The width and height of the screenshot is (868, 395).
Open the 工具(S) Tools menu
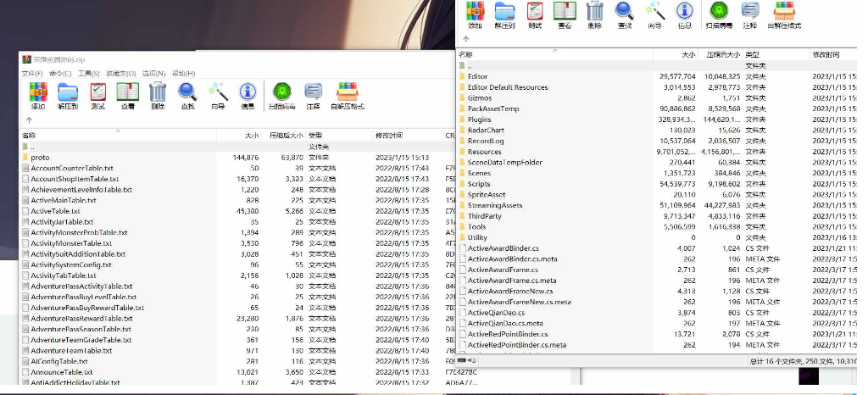click(x=89, y=74)
